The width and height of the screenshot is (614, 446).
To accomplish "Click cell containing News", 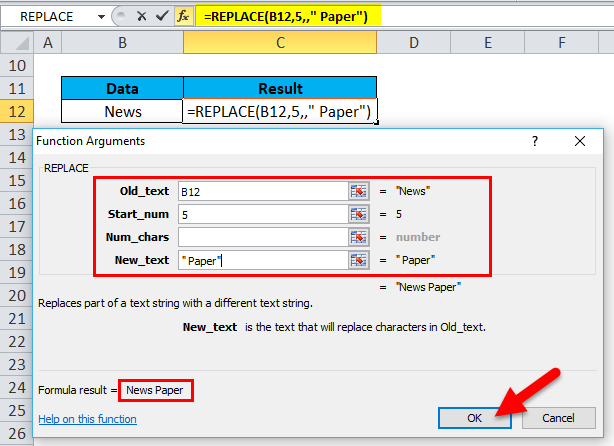I will [x=123, y=112].
